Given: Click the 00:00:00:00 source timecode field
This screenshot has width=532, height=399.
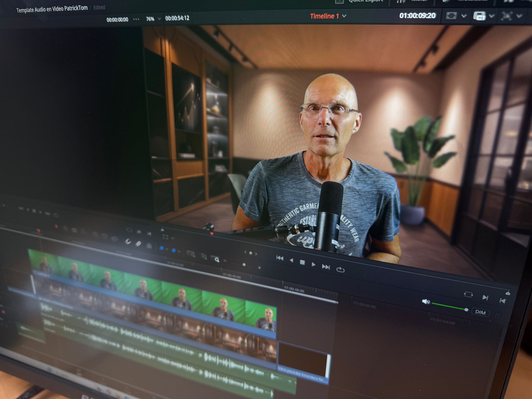Looking at the screenshot, I should tap(117, 20).
